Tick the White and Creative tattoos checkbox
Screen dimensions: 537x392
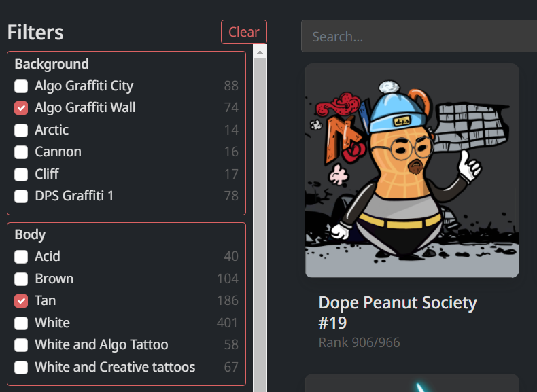(21, 368)
